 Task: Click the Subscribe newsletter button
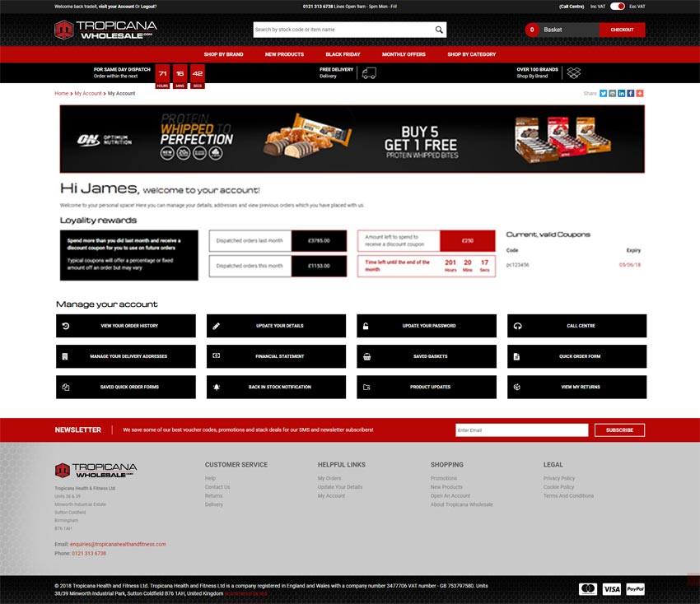pos(619,430)
